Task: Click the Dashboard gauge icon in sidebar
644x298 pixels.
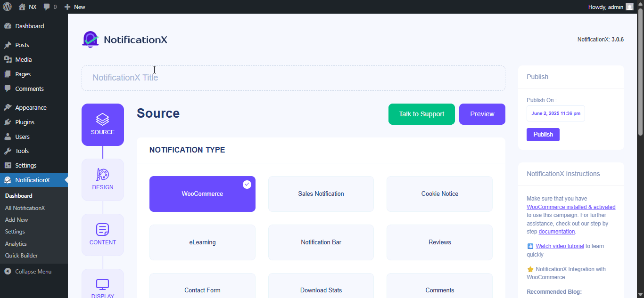Action: pos(8,26)
